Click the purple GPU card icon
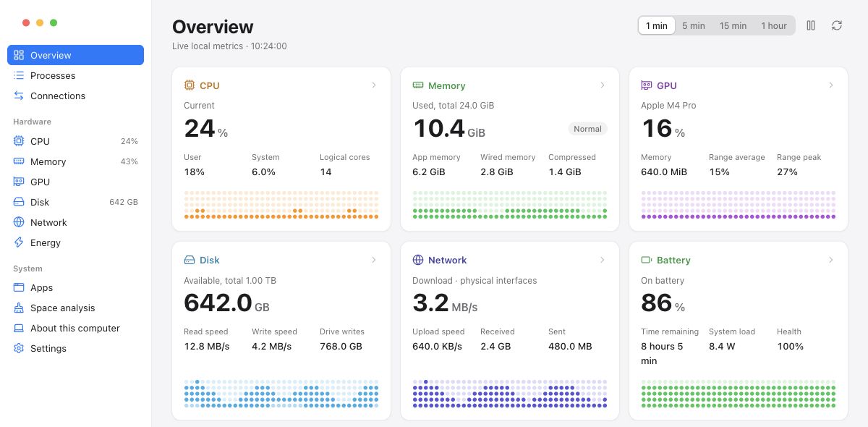The image size is (868, 427). click(x=647, y=85)
